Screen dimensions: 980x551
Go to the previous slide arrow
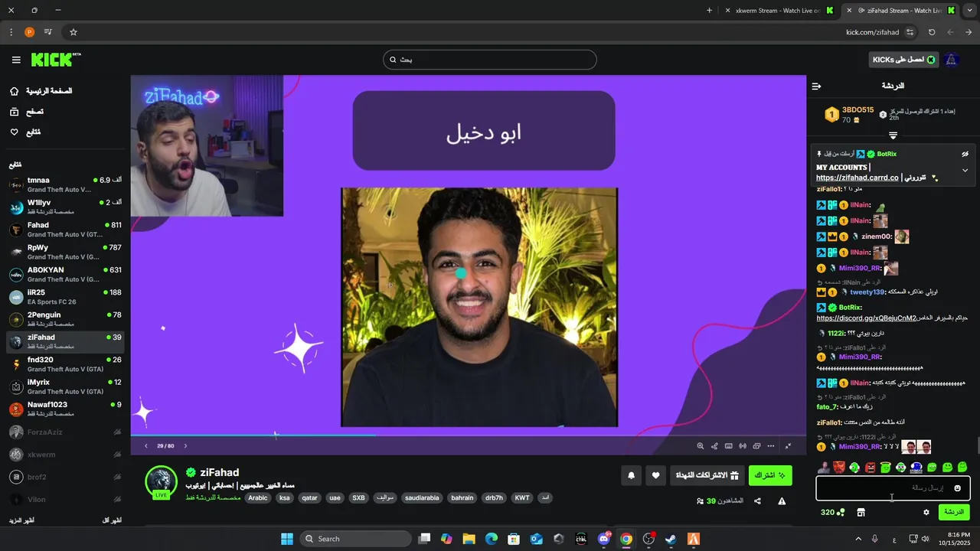(x=146, y=445)
